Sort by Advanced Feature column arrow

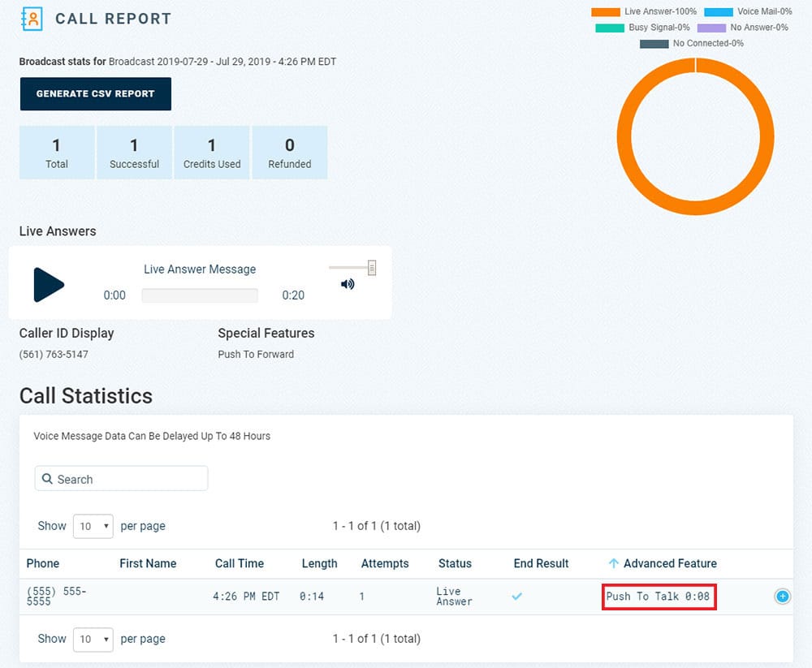(614, 563)
